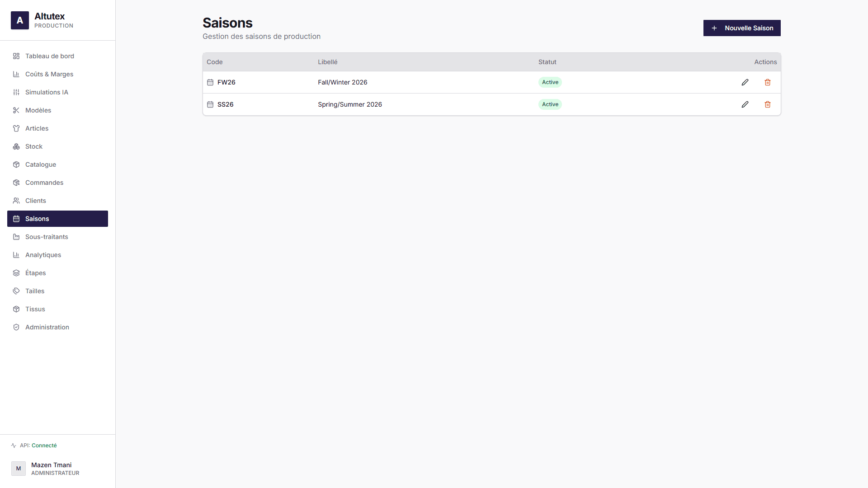Click the Altutex logo square
This screenshot has height=488, width=868.
[20, 20]
